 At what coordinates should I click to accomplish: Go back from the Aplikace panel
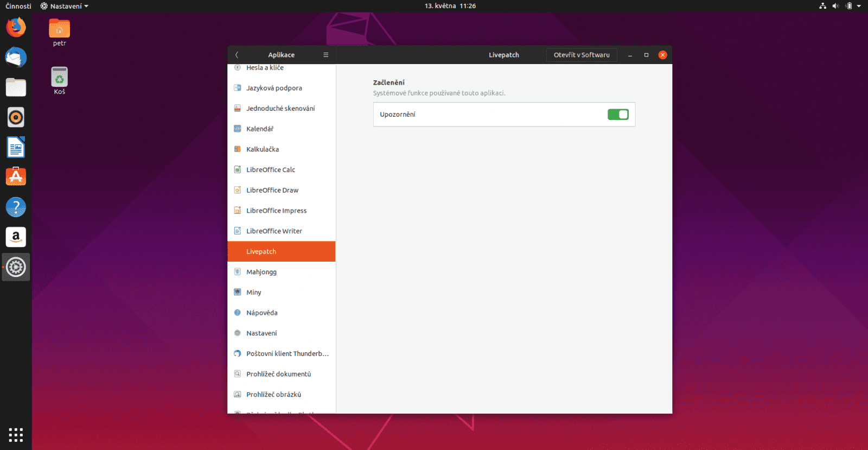click(x=237, y=55)
